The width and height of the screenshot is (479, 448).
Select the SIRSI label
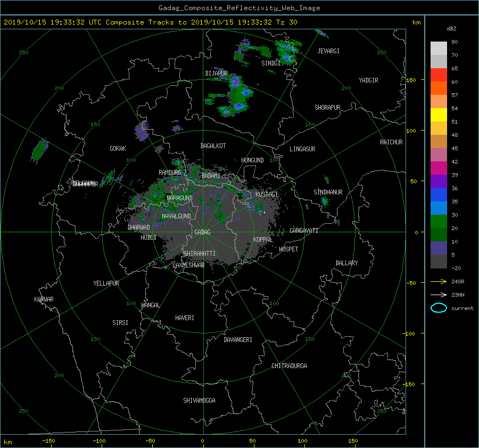(x=120, y=323)
